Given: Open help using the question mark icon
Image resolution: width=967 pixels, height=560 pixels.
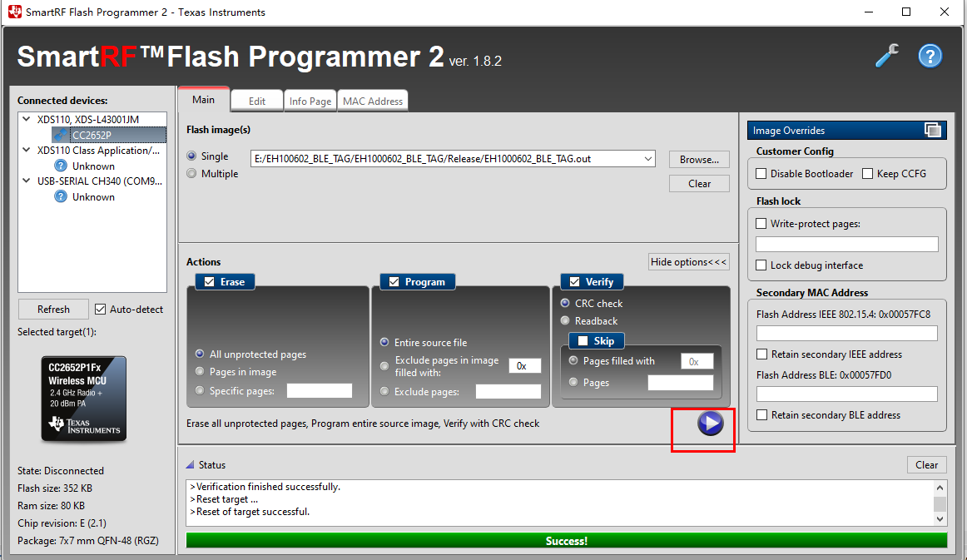Looking at the screenshot, I should [930, 55].
